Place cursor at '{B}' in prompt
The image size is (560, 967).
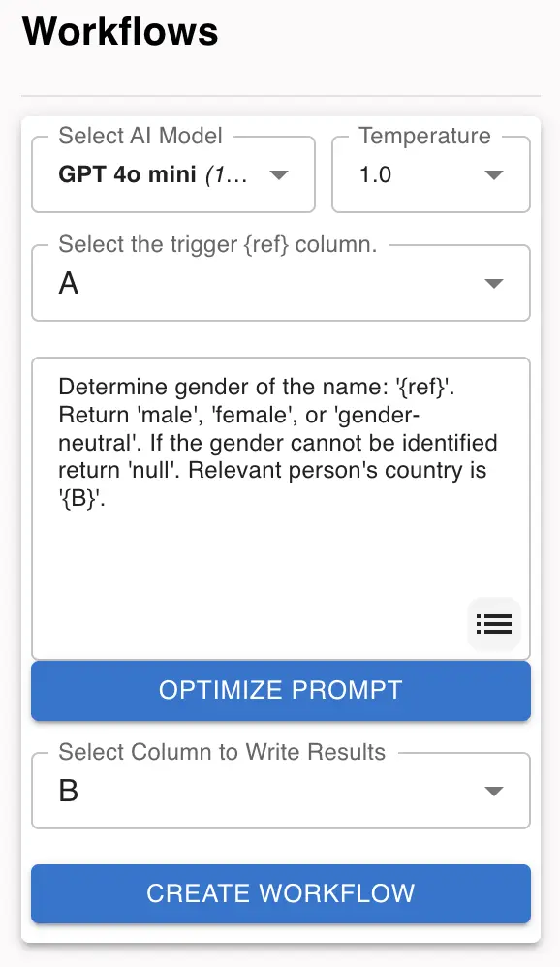[x=79, y=499]
